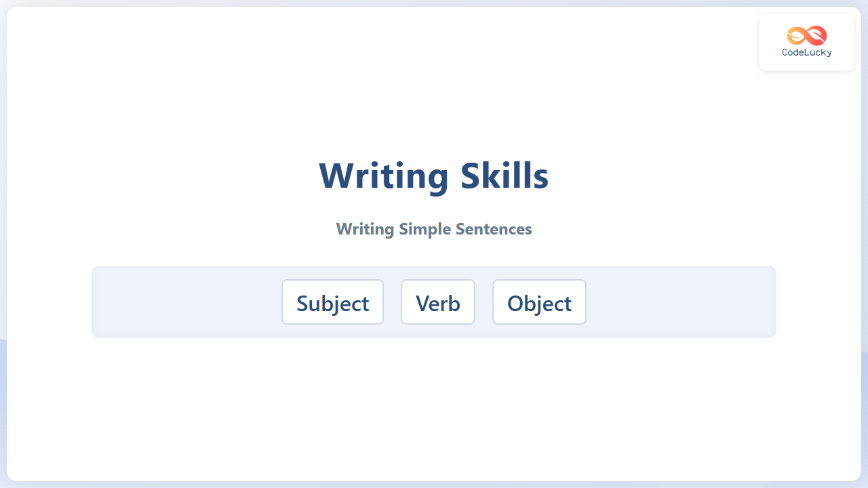Click empty panel space left of Subject box
This screenshot has height=488, width=868.
tap(186, 302)
